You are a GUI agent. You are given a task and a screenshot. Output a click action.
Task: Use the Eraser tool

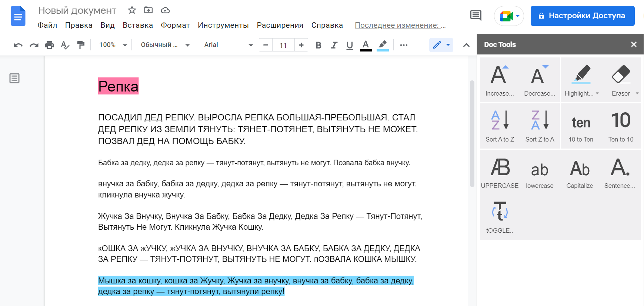(621, 80)
